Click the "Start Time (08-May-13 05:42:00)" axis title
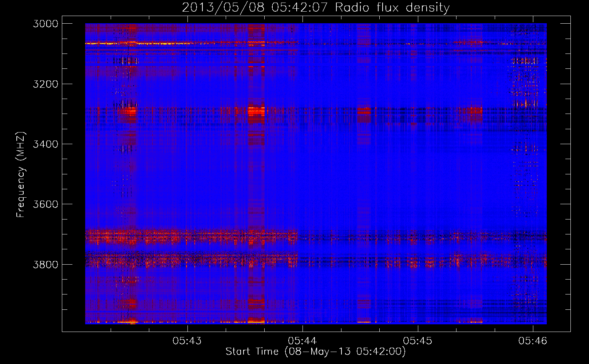 tap(316, 352)
